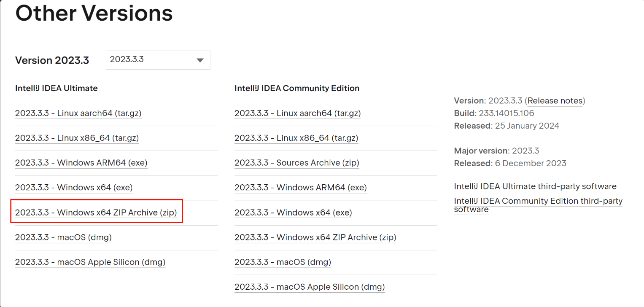Screen dimensions: 644x307
Task: Download Community Linux aarch64 (tar.gz)
Action: pos(297,113)
